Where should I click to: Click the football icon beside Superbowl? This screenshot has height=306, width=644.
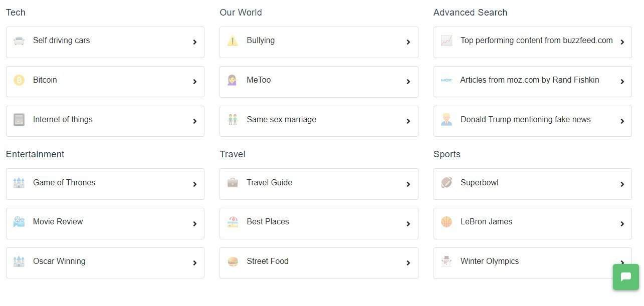pyautogui.click(x=446, y=182)
